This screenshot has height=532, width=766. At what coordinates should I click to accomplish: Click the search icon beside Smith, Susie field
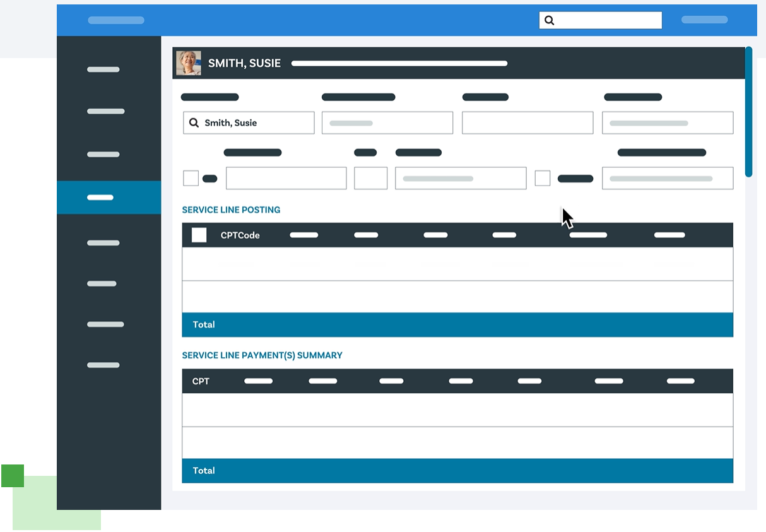point(194,122)
